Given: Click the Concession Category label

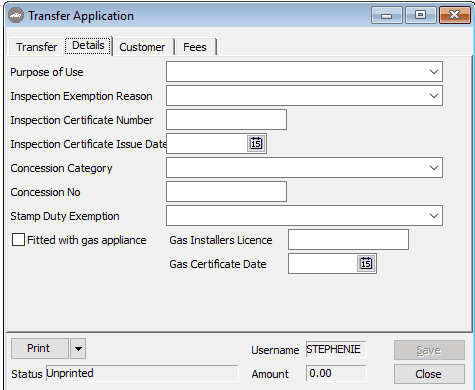Looking at the screenshot, I should [x=61, y=168].
